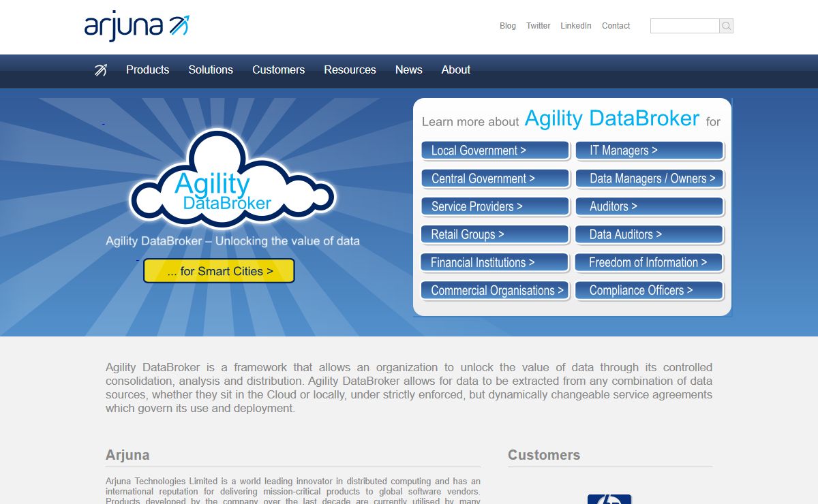Click the 'Arjuna' section heading

click(x=127, y=455)
